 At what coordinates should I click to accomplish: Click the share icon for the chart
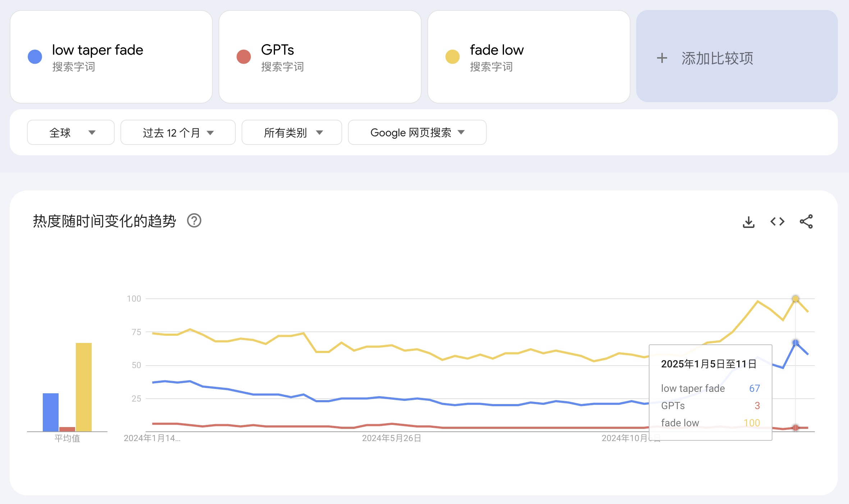pos(806,221)
